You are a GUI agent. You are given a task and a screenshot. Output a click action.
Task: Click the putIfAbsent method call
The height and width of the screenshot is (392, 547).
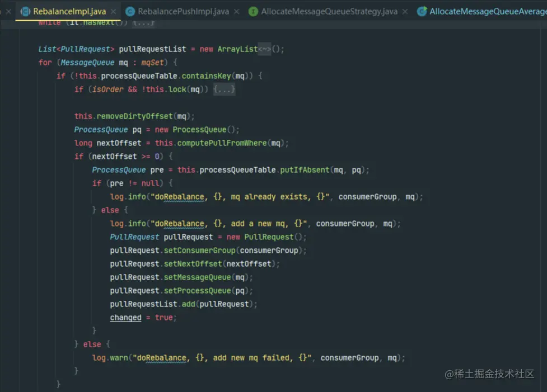coord(305,170)
